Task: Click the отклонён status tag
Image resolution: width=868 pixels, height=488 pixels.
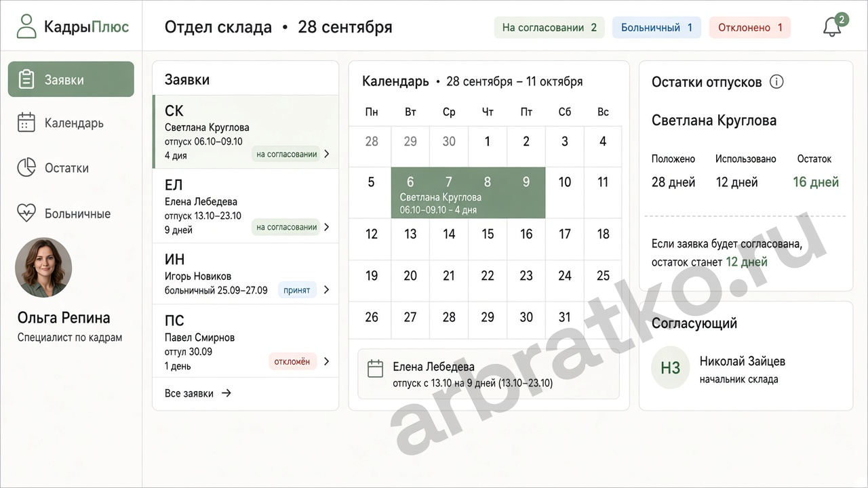Action: coord(292,361)
